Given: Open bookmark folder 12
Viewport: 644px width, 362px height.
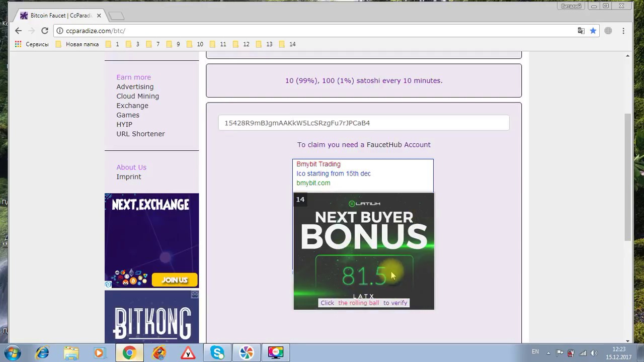Looking at the screenshot, I should (240, 44).
